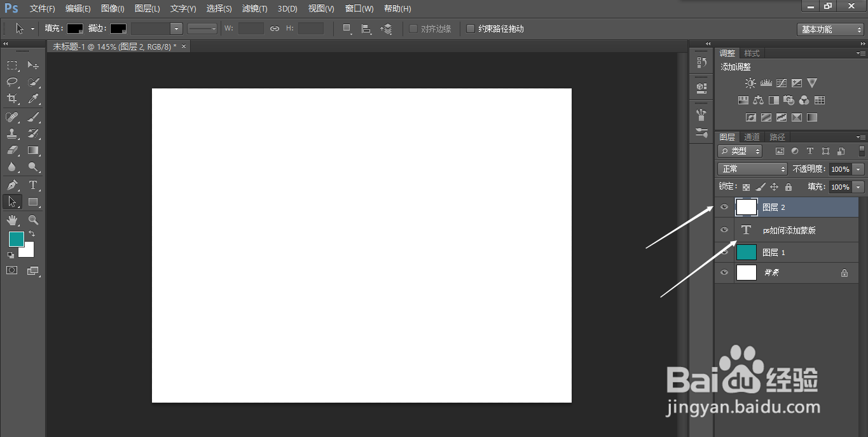The height and width of the screenshot is (437, 868).
Task: Swap foreground and background colors
Action: pos(32,234)
